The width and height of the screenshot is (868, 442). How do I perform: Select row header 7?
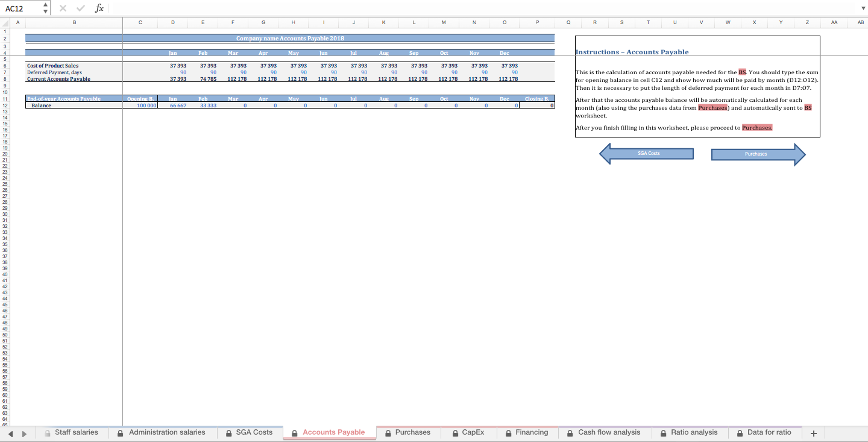point(4,72)
